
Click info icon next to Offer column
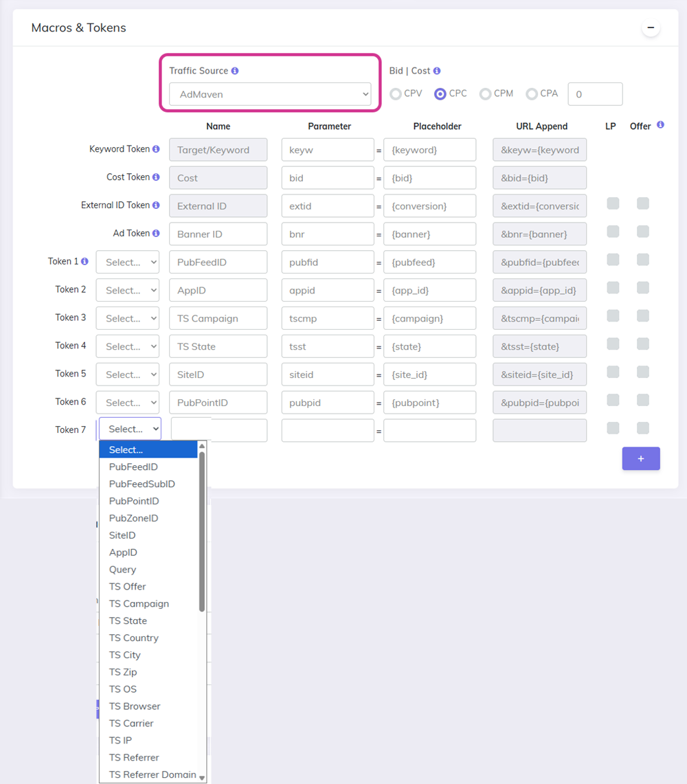(x=660, y=125)
